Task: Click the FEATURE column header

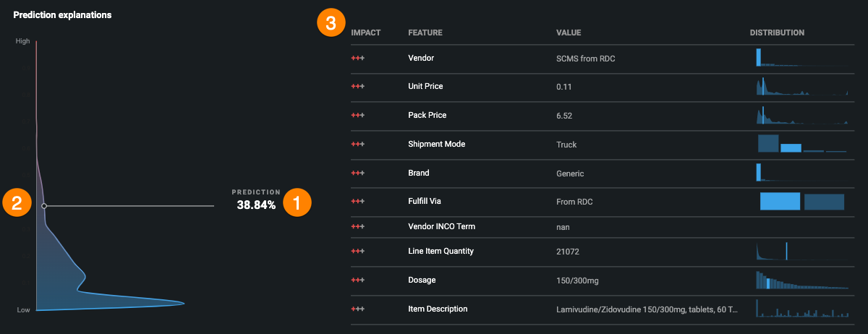Action: pyautogui.click(x=425, y=33)
